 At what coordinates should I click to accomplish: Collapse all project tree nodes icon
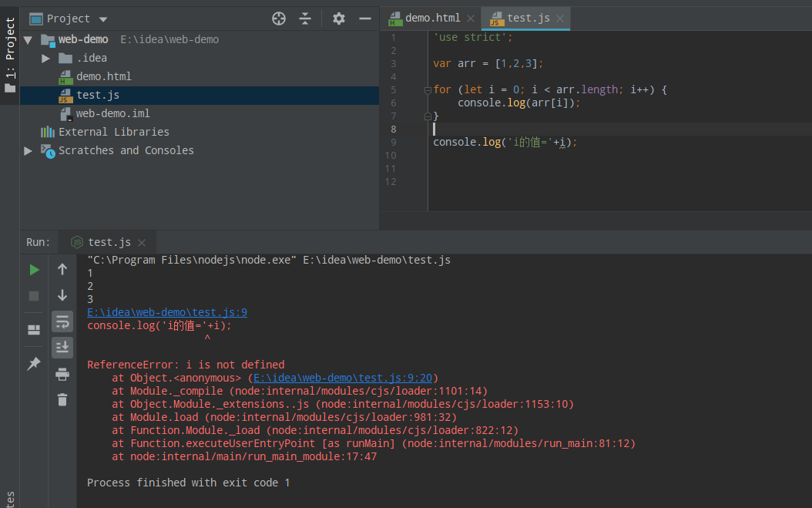tap(305, 19)
